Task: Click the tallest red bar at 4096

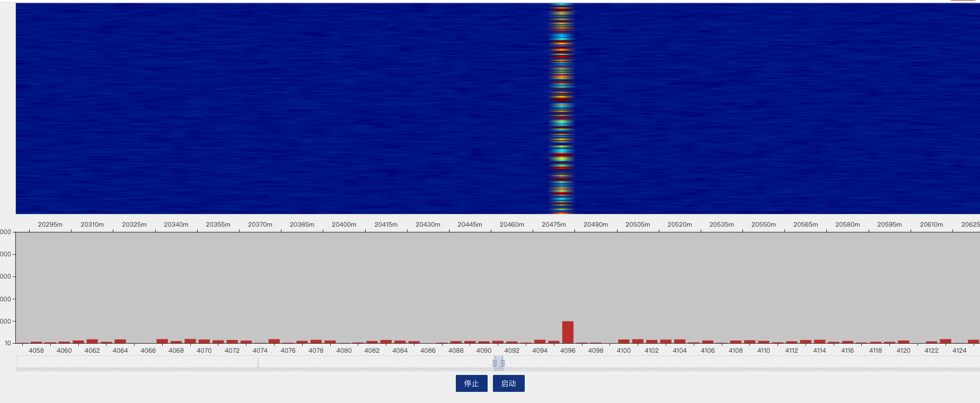Action: tap(568, 332)
